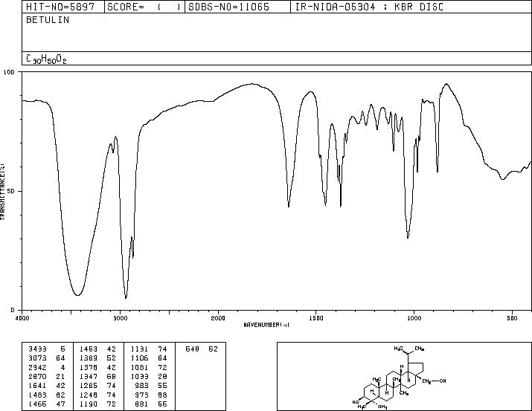
Task: Click the 100 label on transmittance axis
Action: pyautogui.click(x=9, y=72)
